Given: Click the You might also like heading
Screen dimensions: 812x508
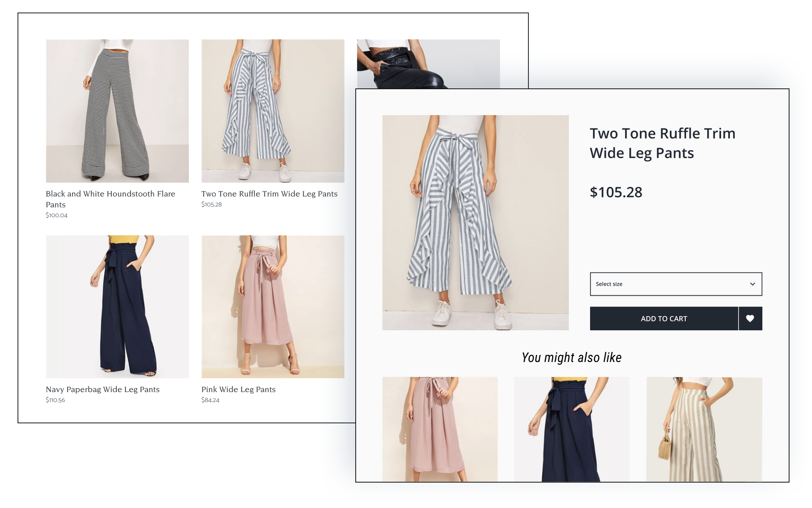Looking at the screenshot, I should coord(571,357).
